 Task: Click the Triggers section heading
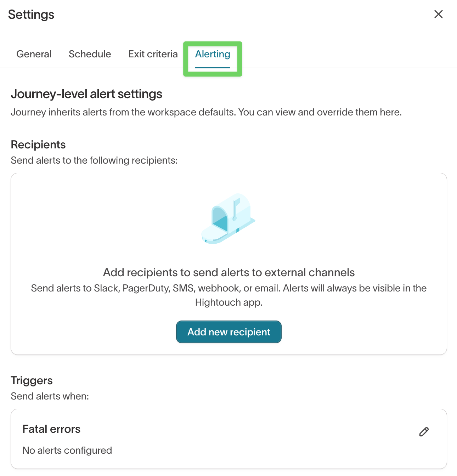click(x=32, y=380)
